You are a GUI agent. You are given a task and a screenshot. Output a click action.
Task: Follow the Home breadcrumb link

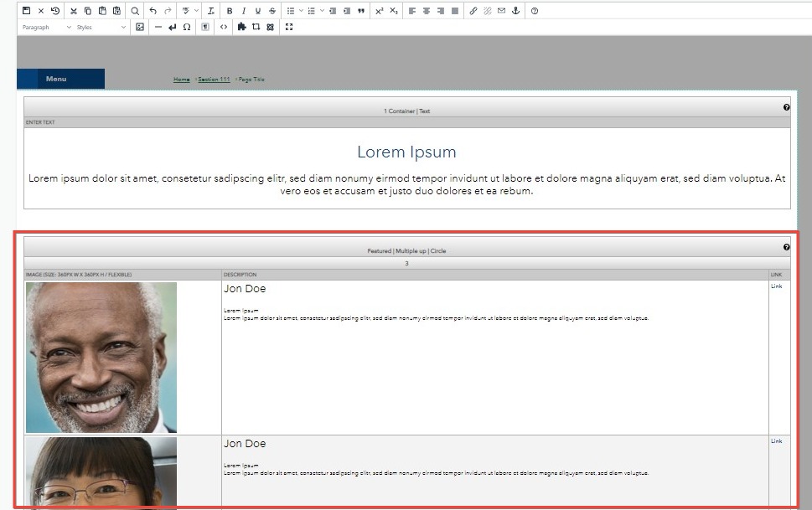pos(181,80)
